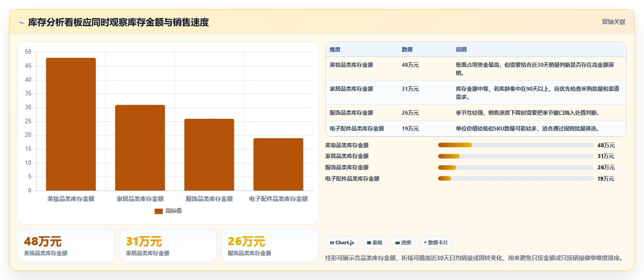The image size is (644, 280).
Task: Select the 美妆品类库存金额 bar in chart
Action: (x=71, y=124)
